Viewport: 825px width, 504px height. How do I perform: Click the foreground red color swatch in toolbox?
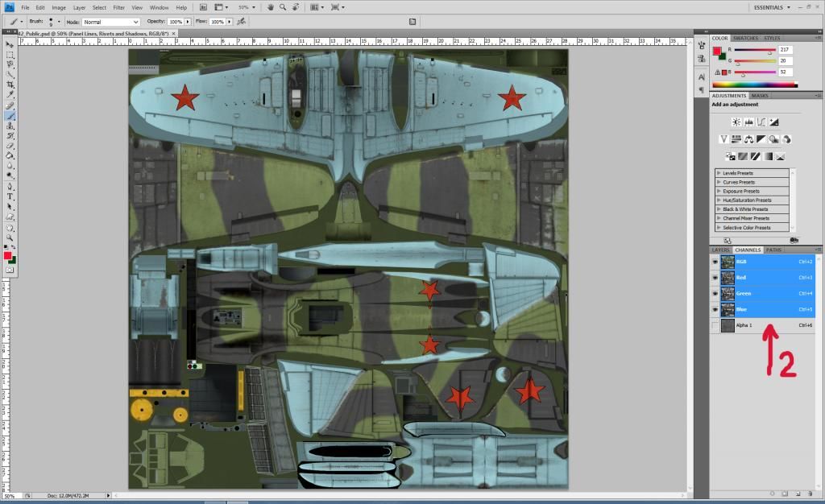(8, 255)
